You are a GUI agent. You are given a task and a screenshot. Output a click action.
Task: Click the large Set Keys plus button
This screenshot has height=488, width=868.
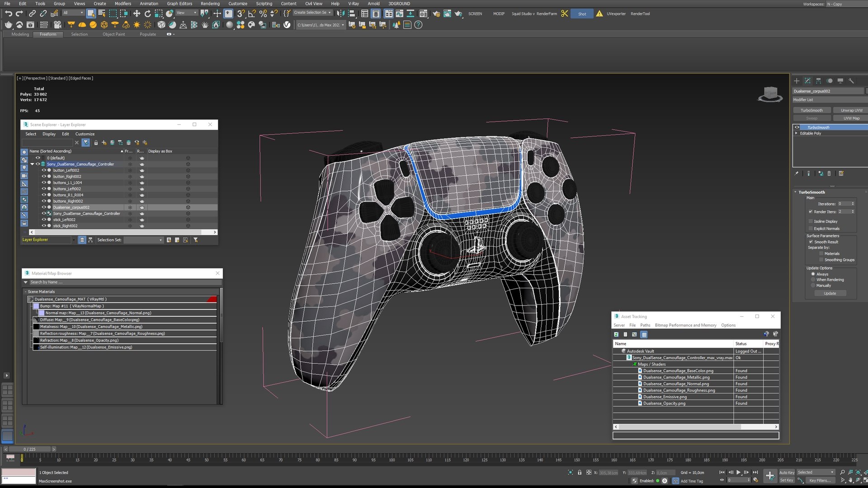770,475
